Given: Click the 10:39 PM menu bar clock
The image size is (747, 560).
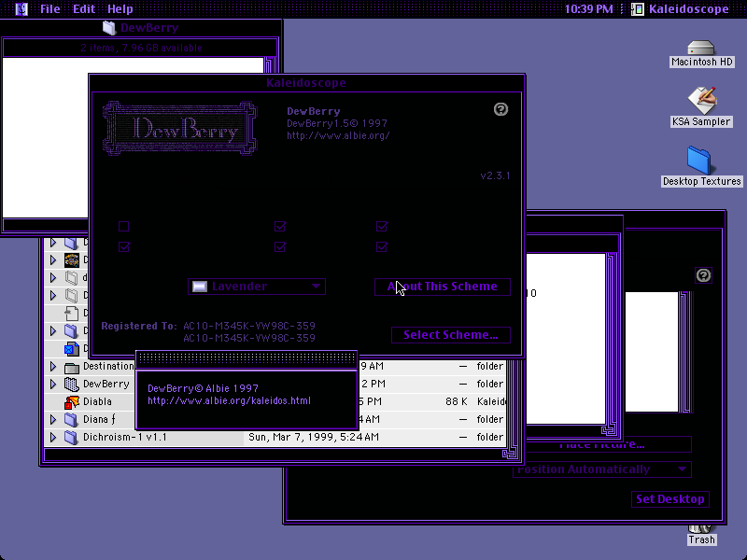Looking at the screenshot, I should click(x=589, y=9).
